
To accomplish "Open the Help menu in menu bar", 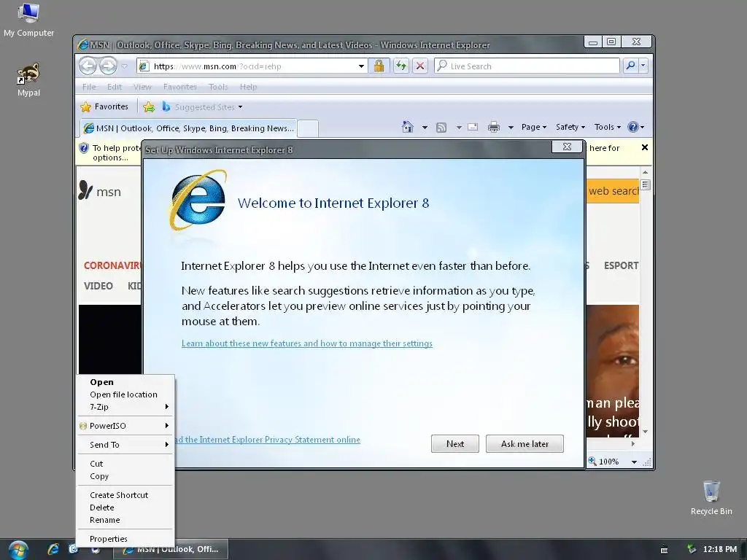I will (248, 87).
